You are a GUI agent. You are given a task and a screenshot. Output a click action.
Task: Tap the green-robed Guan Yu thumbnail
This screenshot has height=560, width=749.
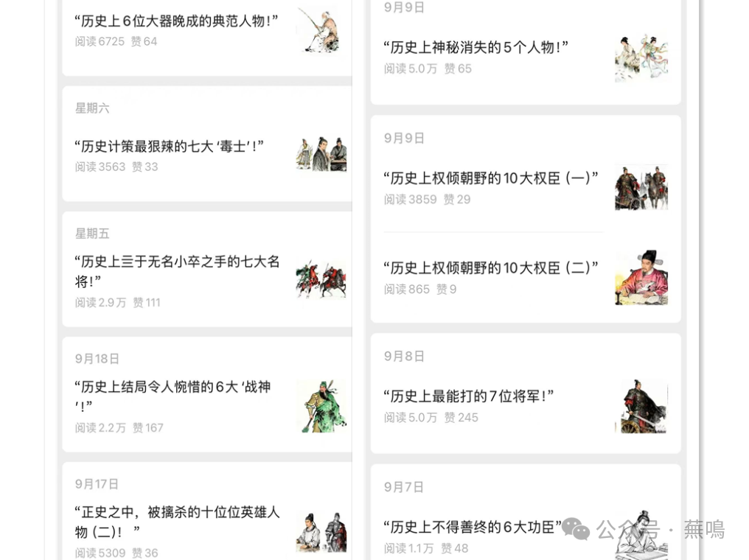point(321,406)
